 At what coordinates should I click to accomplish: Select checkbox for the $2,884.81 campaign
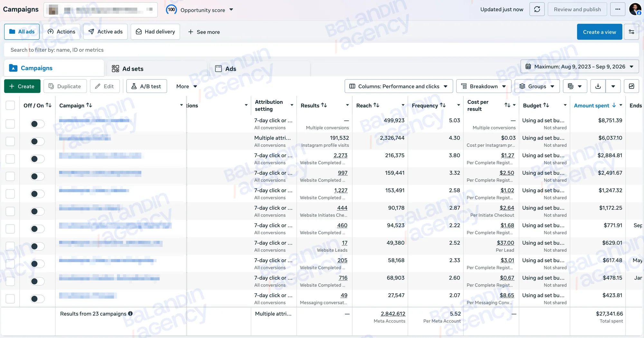click(x=10, y=159)
